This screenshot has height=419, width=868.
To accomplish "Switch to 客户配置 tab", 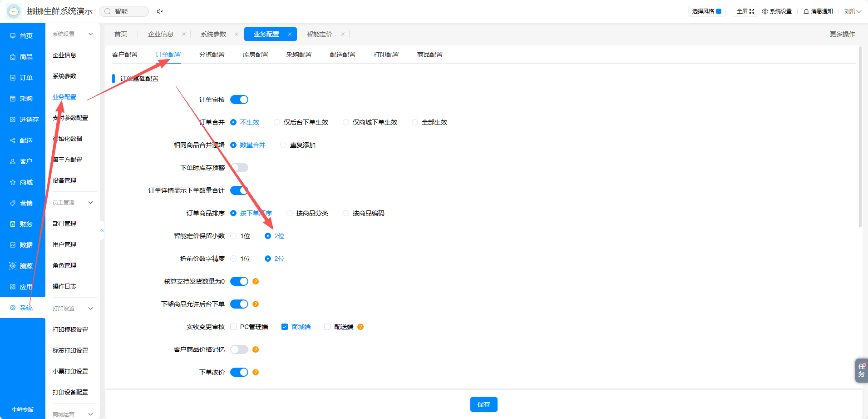I will [x=125, y=55].
